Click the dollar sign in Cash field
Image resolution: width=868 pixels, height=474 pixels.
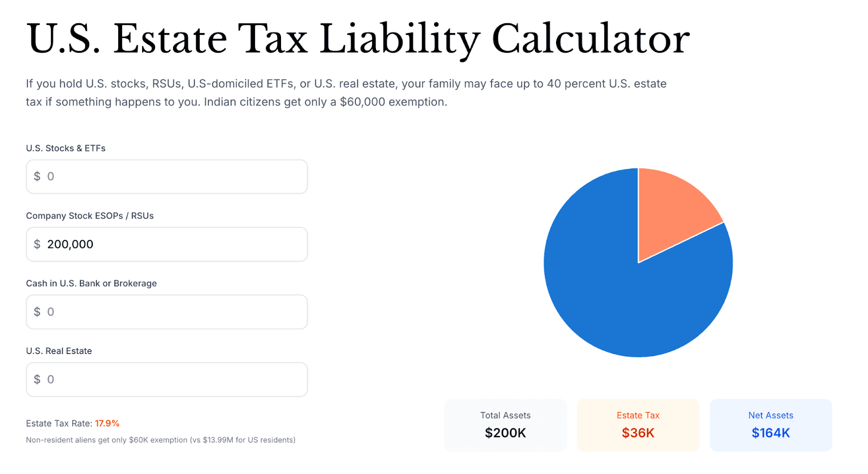37,312
